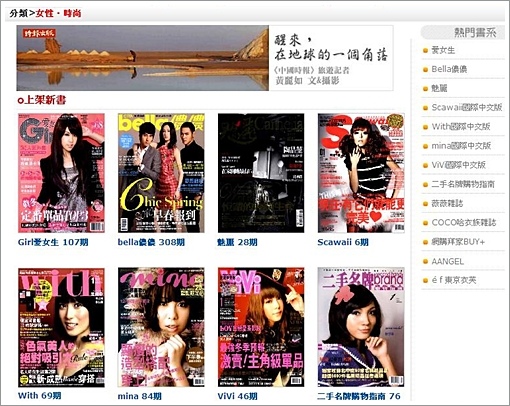
Task: Select 艷麗 in the popular series sidebar
Action: pos(439,88)
